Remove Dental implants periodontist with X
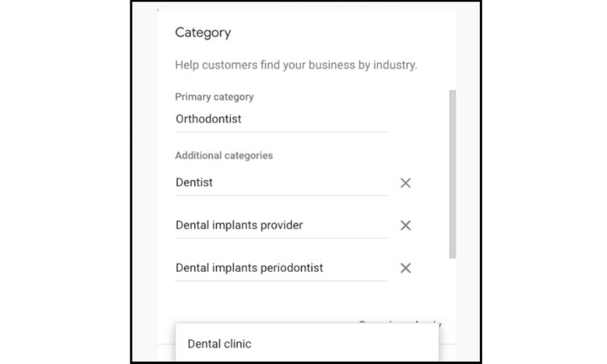 tap(405, 269)
